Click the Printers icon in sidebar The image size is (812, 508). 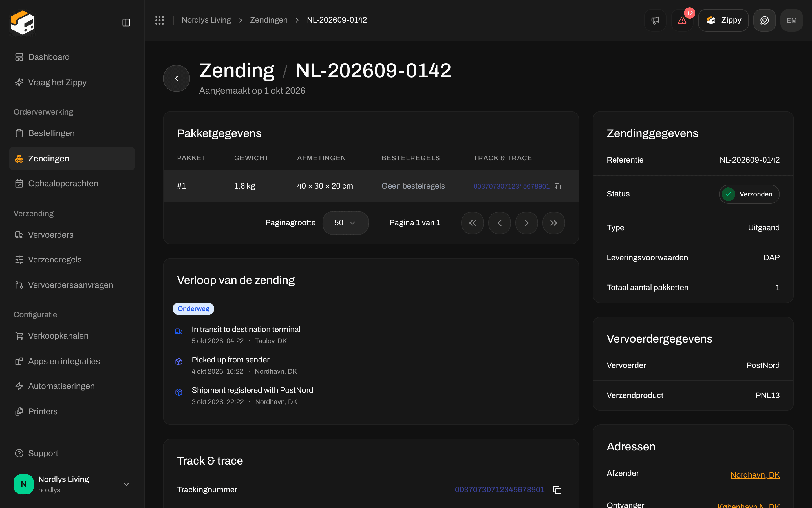(x=19, y=411)
